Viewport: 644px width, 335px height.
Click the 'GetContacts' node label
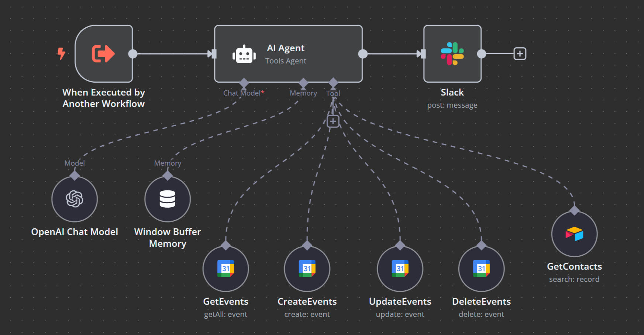[574, 266]
